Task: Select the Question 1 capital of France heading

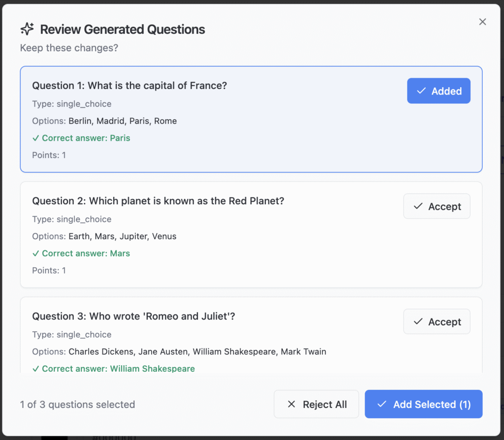Action: 129,86
